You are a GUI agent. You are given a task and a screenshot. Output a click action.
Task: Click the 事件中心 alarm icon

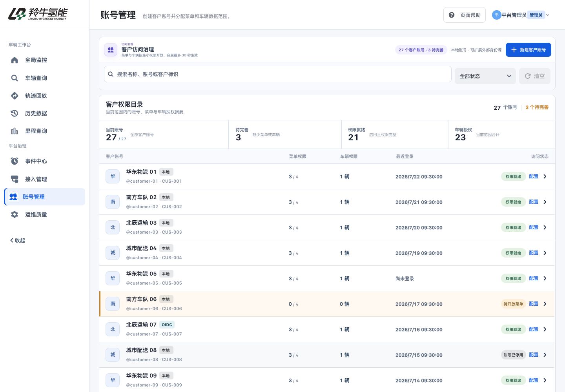pos(15,161)
